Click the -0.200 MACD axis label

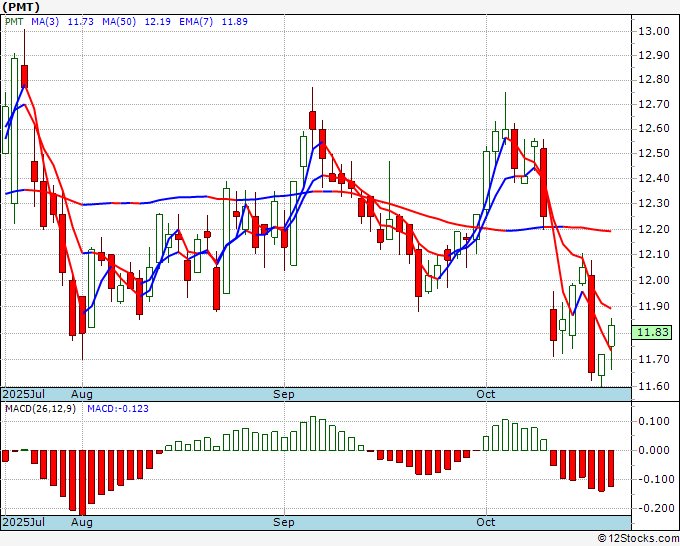point(654,508)
